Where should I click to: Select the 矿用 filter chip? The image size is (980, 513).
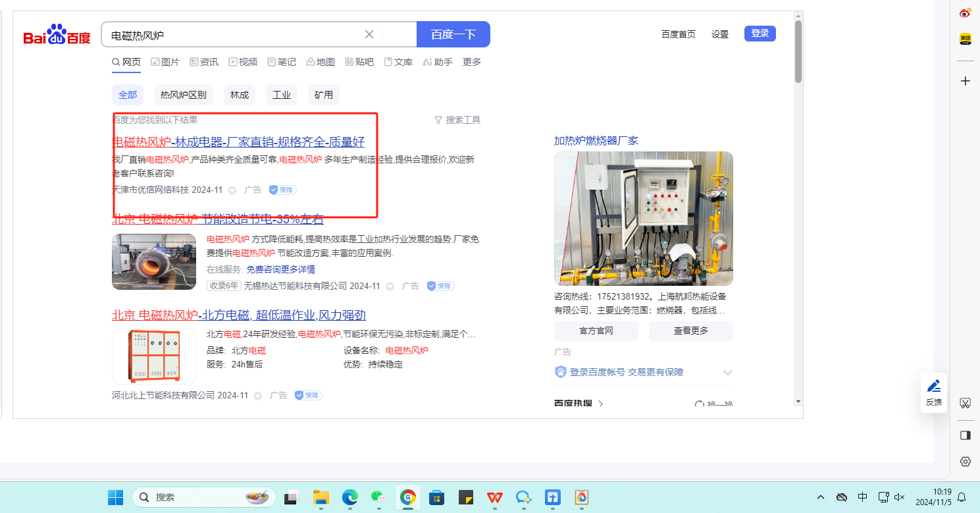[324, 95]
